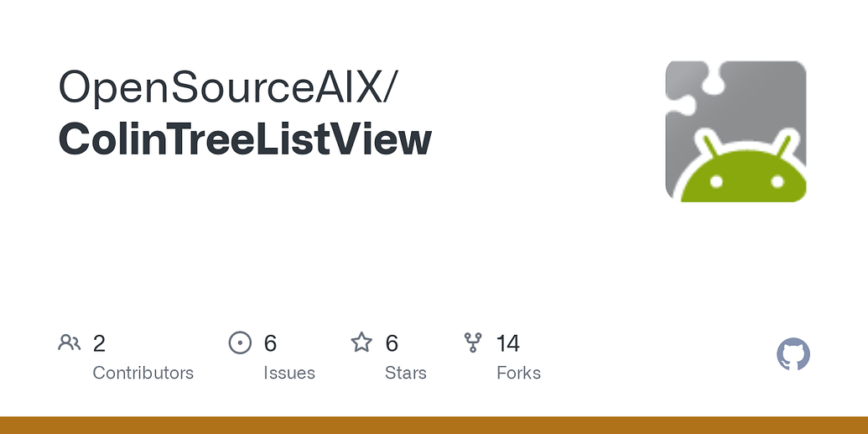Click the forks count number 14
This screenshot has height=434, width=868.
[x=507, y=343]
